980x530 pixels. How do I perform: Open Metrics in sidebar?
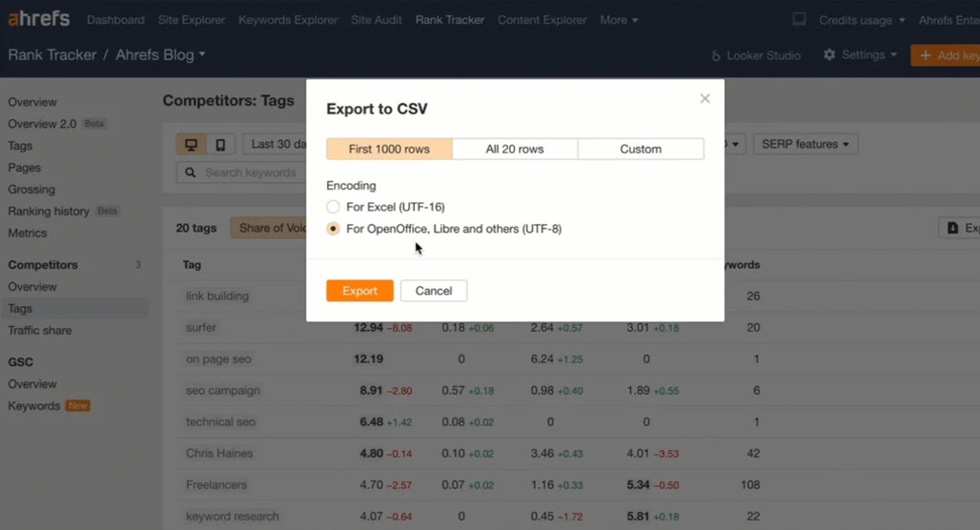tap(28, 234)
